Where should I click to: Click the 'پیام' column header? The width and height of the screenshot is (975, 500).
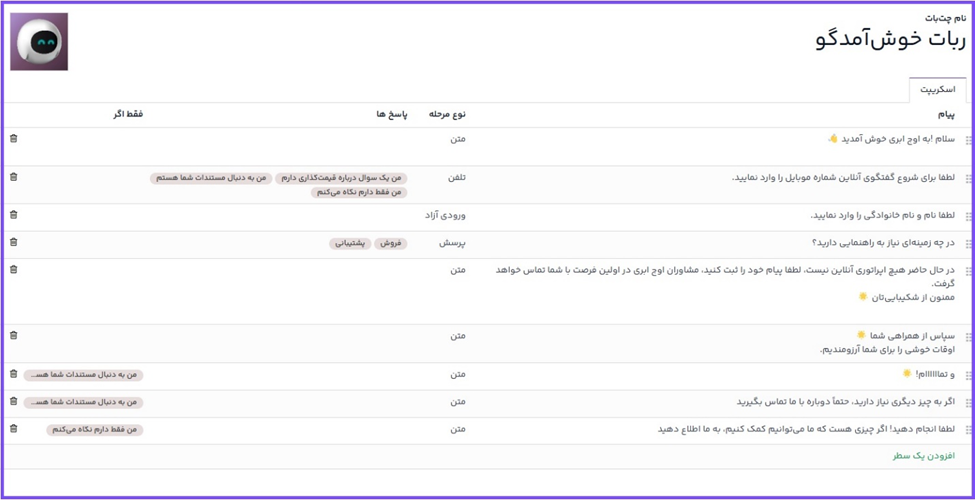tap(945, 114)
